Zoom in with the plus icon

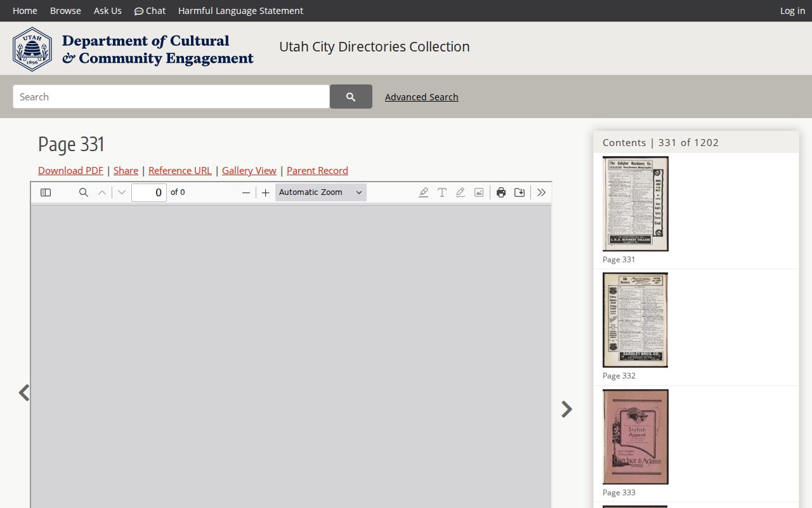pos(265,192)
